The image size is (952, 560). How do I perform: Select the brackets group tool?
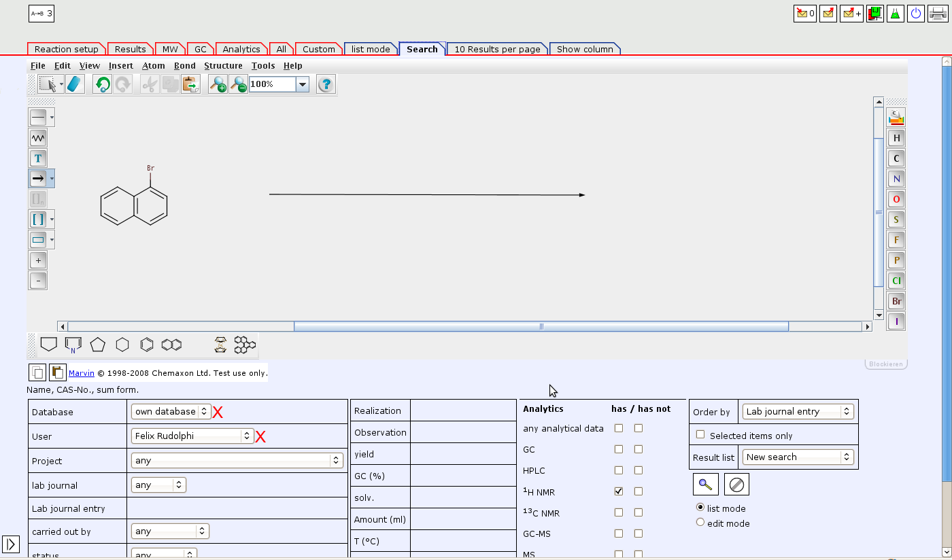pyautogui.click(x=38, y=220)
